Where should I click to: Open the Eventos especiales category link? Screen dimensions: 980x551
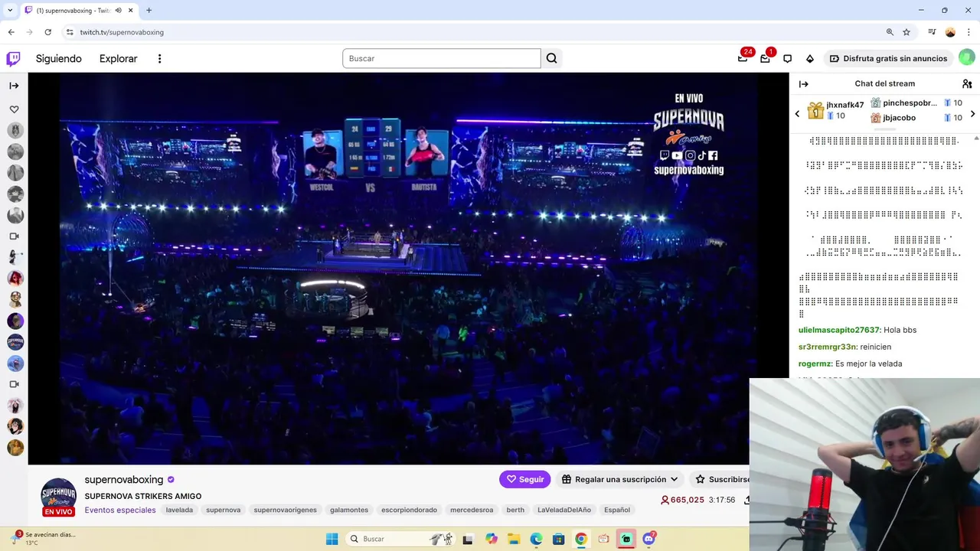coord(120,510)
